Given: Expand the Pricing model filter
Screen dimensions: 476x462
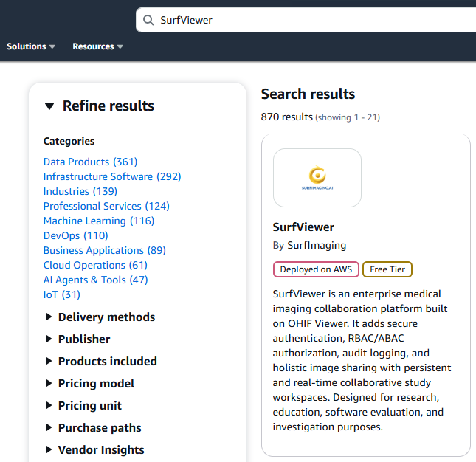Looking at the screenshot, I should pyautogui.click(x=89, y=383).
